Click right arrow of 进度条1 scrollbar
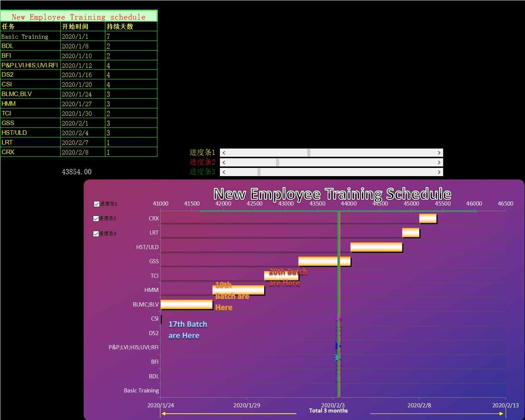This screenshot has width=525, height=420. point(439,153)
